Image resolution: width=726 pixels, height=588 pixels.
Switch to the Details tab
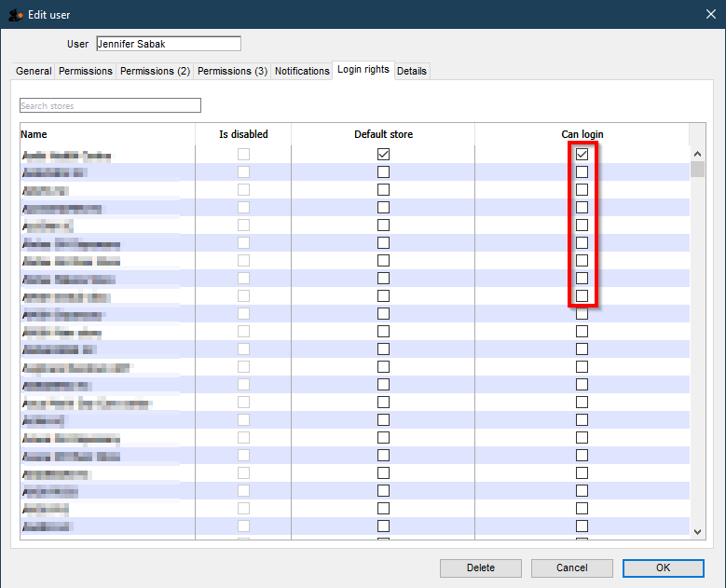[412, 71]
